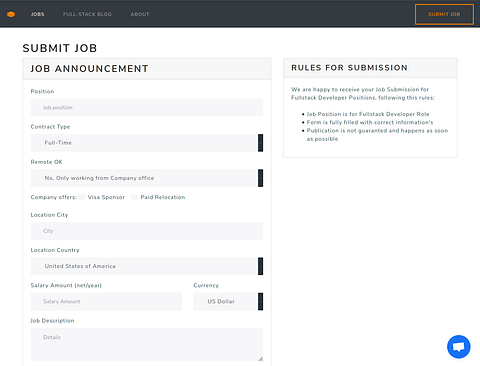Click the Remote OK field label
The width and height of the screenshot is (480, 366).
46,162
